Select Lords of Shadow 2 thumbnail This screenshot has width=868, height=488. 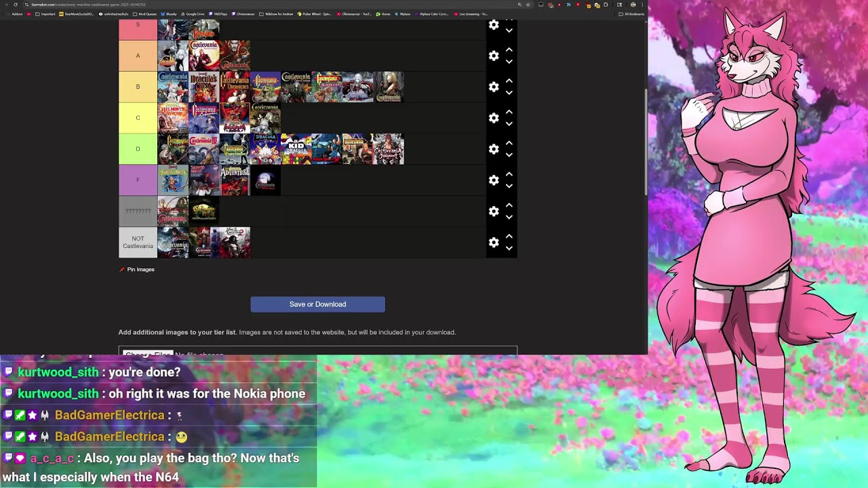click(x=235, y=242)
